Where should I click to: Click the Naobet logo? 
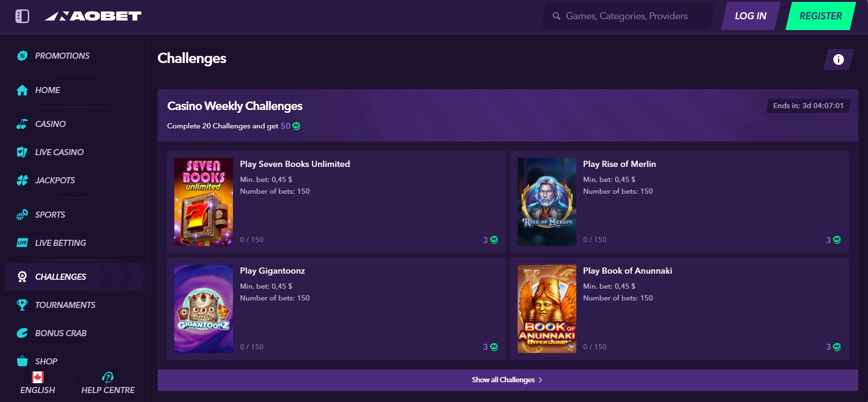93,16
